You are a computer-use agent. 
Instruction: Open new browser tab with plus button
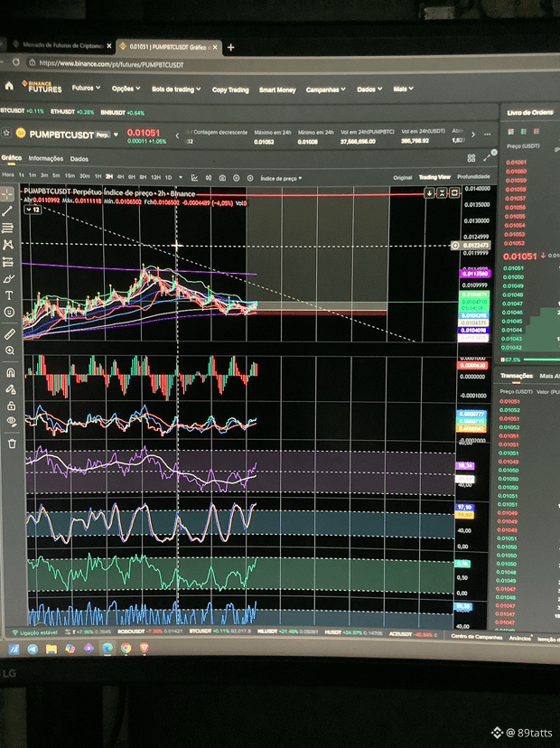pos(231,47)
